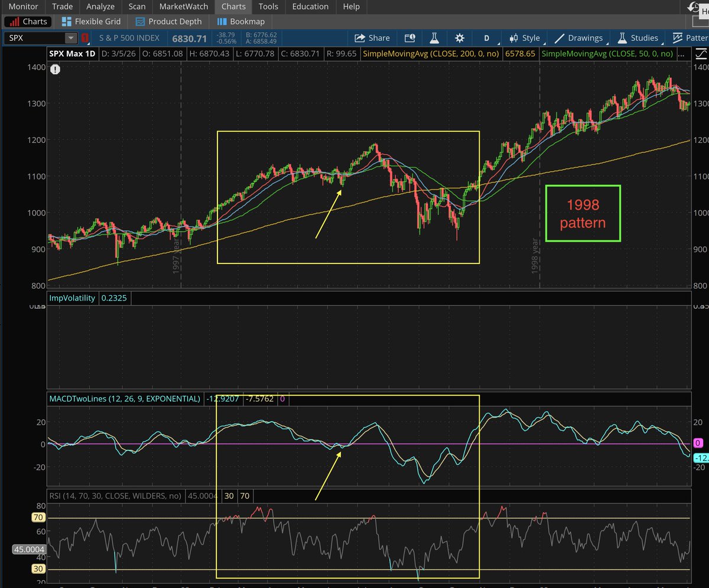Image resolution: width=709 pixels, height=588 pixels.
Task: Click the SimpleMovingAvg 200 study label
Action: coord(431,53)
